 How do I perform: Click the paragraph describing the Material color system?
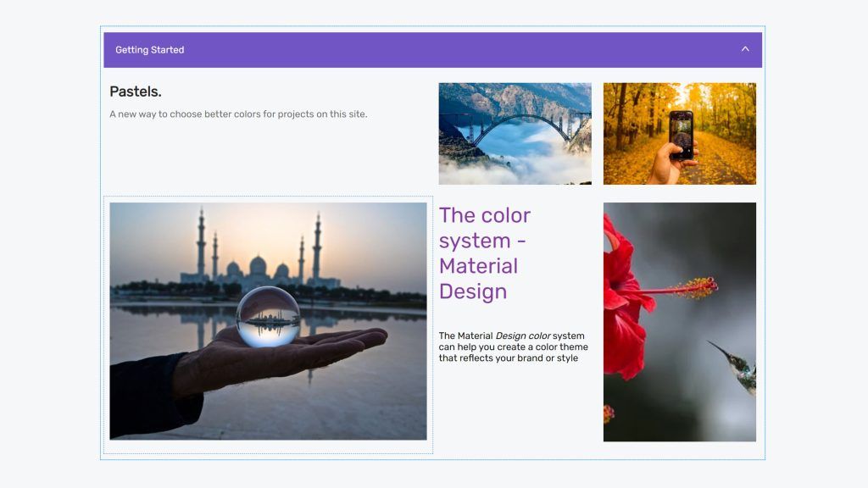(513, 347)
